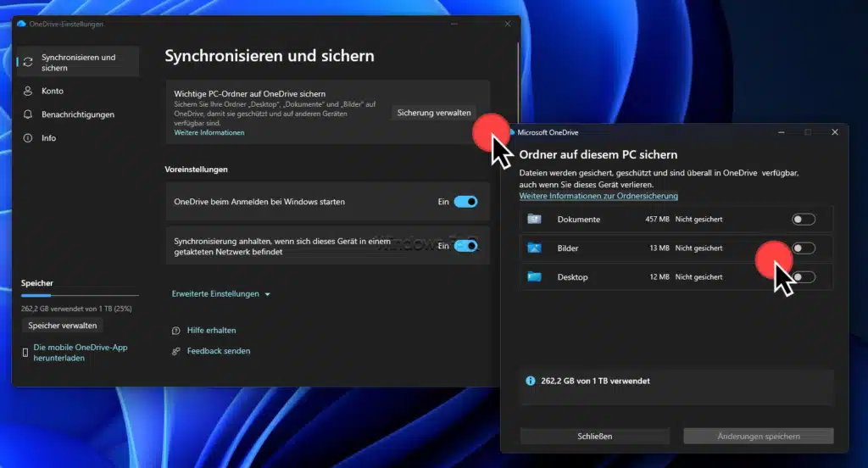Minimize the Microsoft OneDrive dialog window
This screenshot has width=868, height=468.
coord(781,132)
